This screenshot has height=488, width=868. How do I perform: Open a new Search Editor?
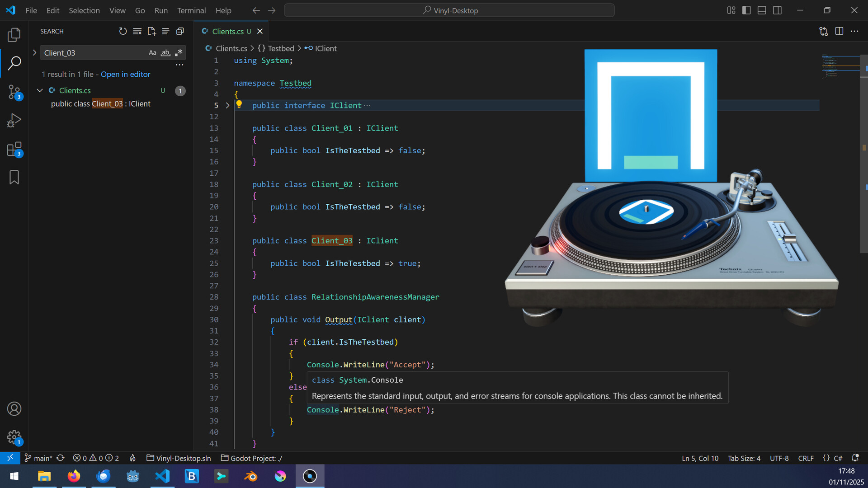pos(151,31)
